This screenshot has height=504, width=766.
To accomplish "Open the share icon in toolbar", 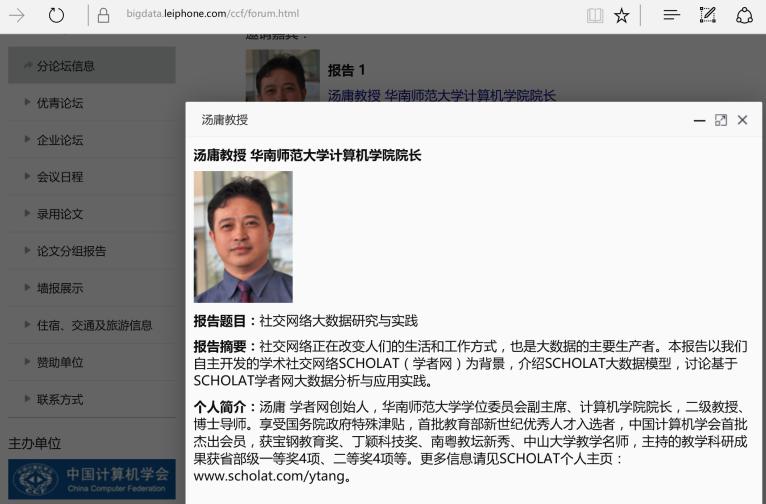I will 744,16.
